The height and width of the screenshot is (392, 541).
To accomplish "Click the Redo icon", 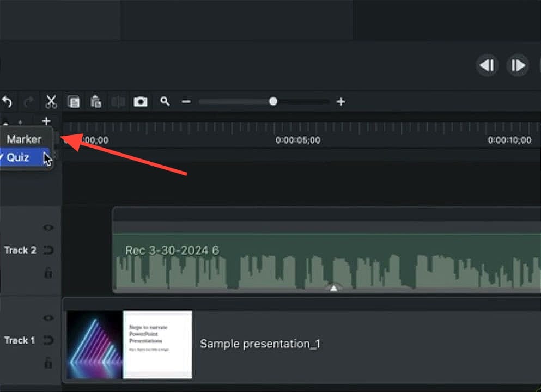I will pyautogui.click(x=28, y=102).
